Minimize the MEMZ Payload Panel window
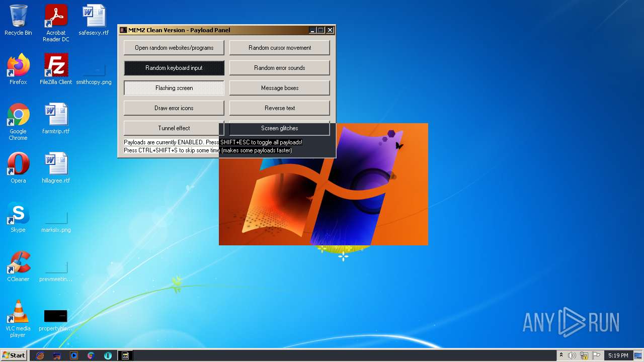Viewport: 644px width, 362px height. (x=312, y=30)
